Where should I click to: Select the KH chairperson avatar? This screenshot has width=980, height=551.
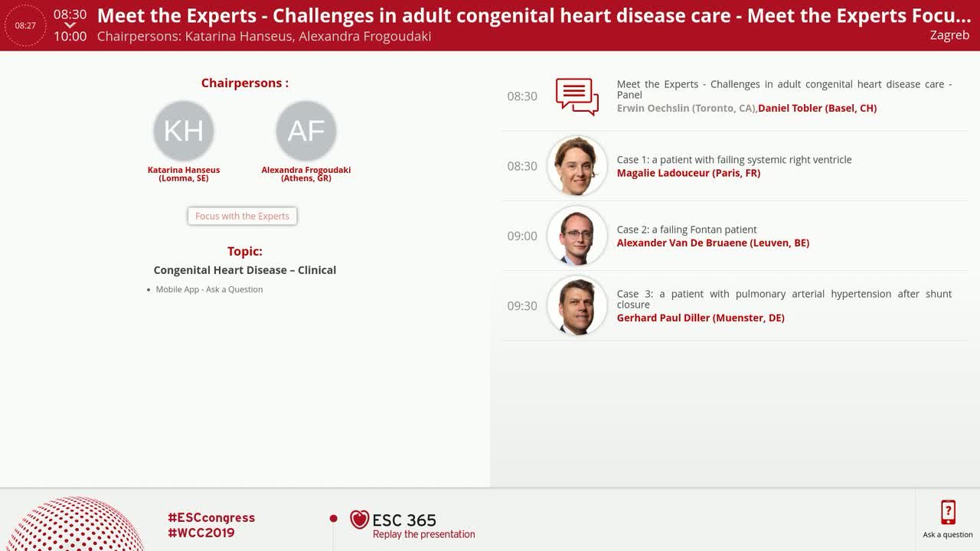pos(184,131)
